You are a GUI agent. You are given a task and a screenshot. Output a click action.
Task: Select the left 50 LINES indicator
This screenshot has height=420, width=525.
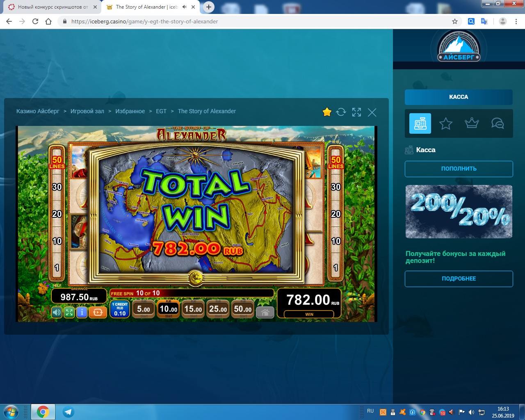[x=57, y=162]
